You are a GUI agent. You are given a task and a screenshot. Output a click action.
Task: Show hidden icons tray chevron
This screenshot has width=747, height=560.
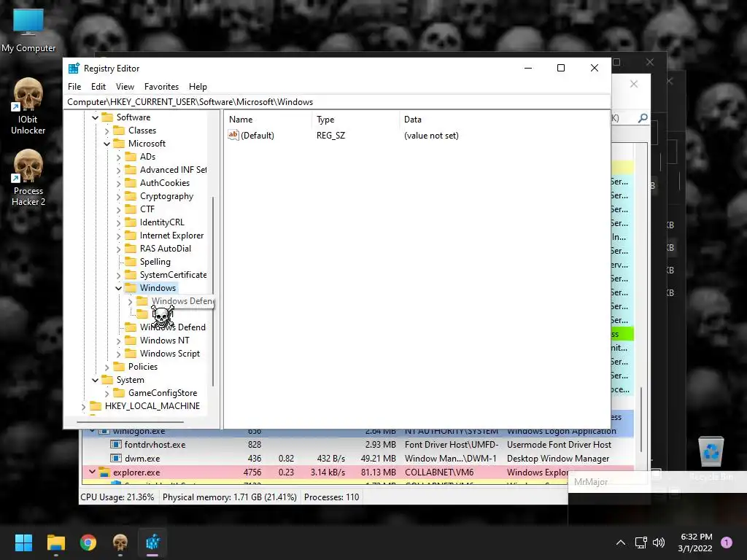pyautogui.click(x=621, y=542)
